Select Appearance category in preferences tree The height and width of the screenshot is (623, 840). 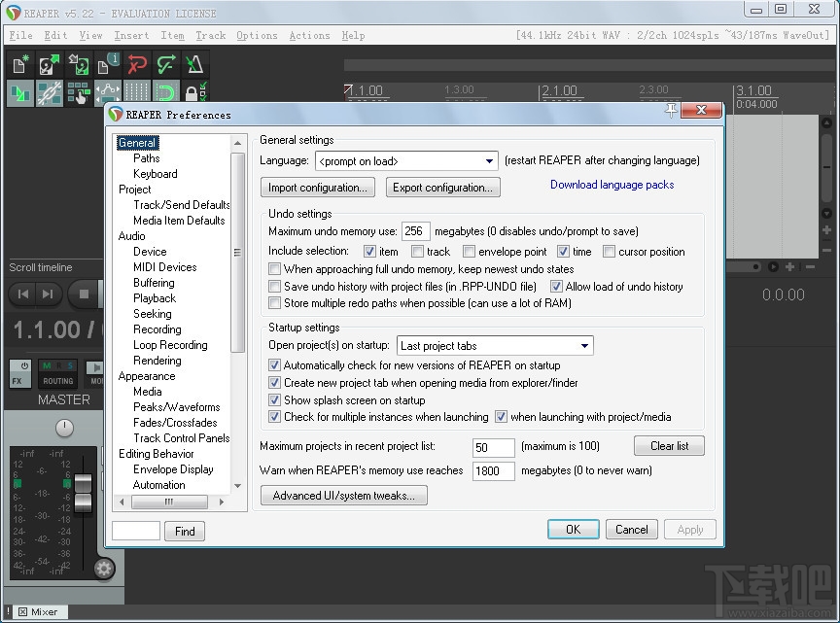point(147,376)
